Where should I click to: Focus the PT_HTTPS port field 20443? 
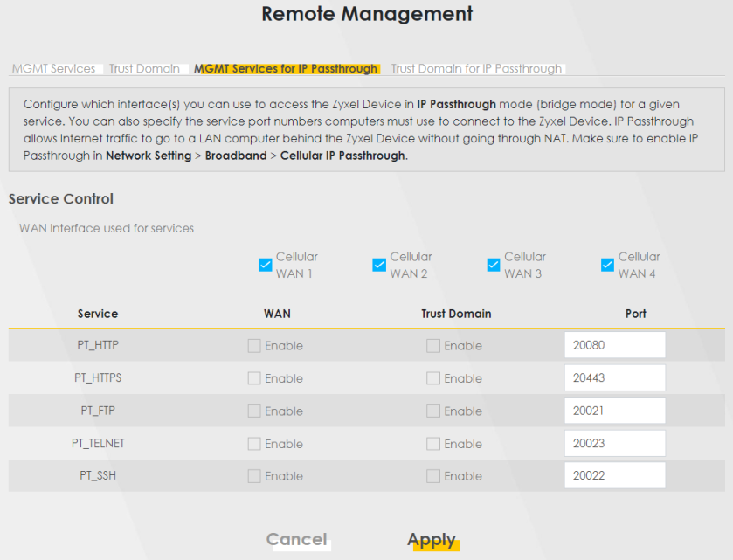tap(614, 378)
